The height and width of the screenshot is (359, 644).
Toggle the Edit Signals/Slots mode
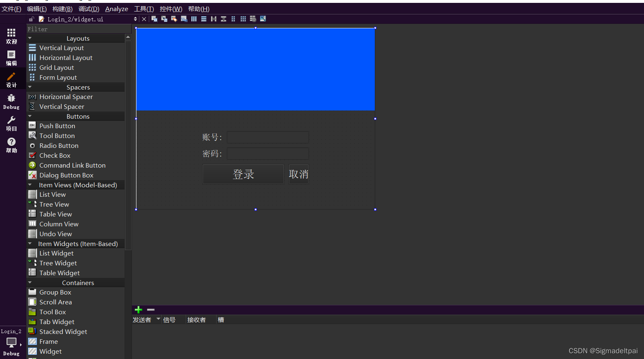pyautogui.click(x=164, y=18)
